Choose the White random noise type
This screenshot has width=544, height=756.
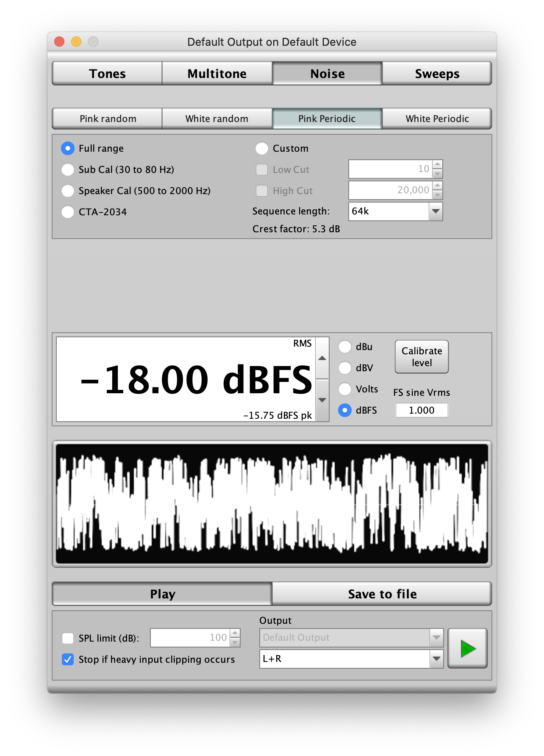tap(217, 118)
